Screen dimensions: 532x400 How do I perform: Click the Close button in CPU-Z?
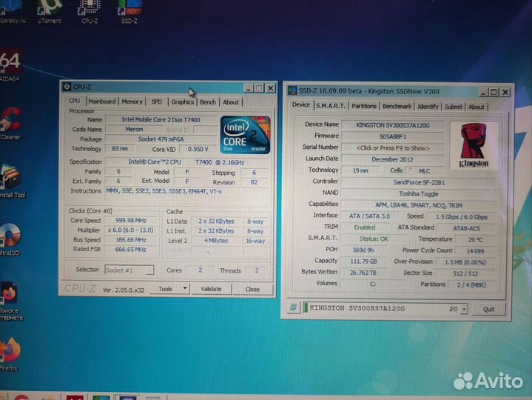(252, 290)
